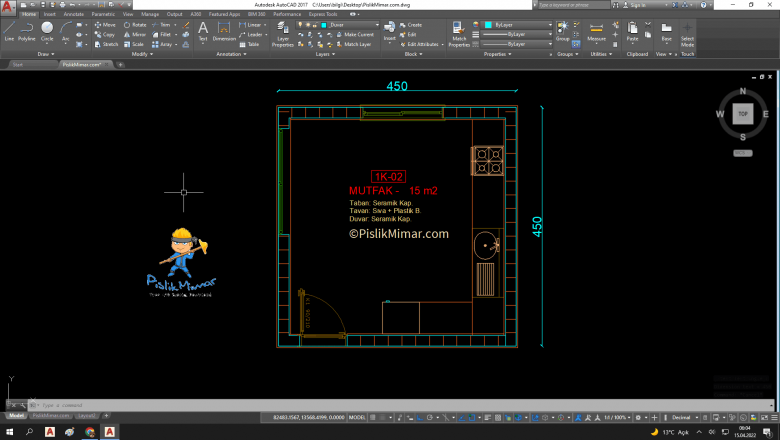Select the Line drawing tool
Image resolution: width=780 pixels, height=440 pixels.
pyautogui.click(x=9, y=30)
